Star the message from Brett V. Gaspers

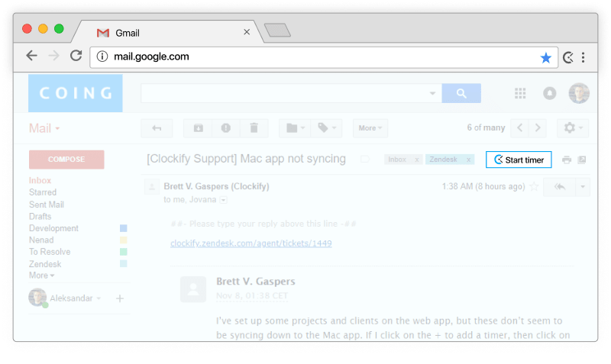point(534,187)
